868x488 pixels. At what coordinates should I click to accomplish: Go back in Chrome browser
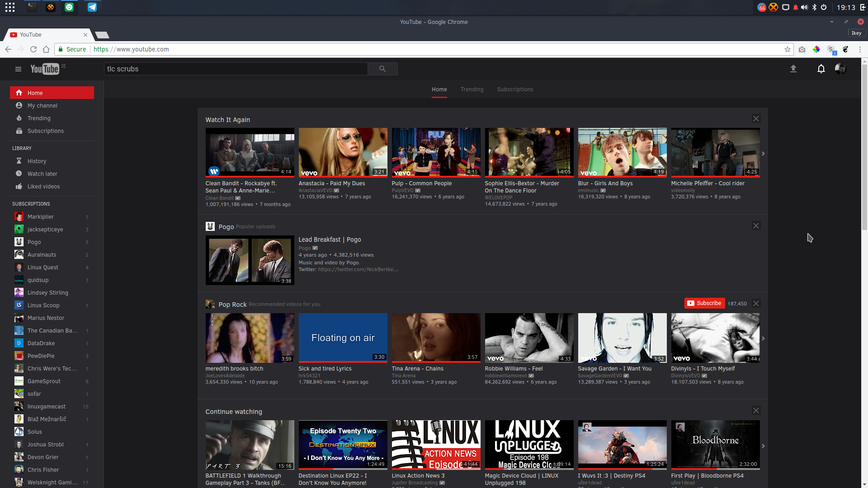pyautogui.click(x=8, y=49)
